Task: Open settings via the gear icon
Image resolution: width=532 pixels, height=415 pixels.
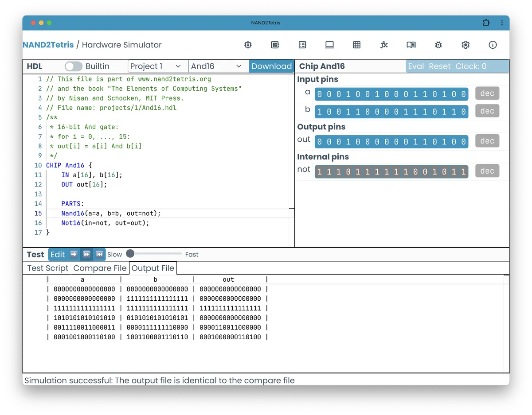Action: (x=465, y=45)
